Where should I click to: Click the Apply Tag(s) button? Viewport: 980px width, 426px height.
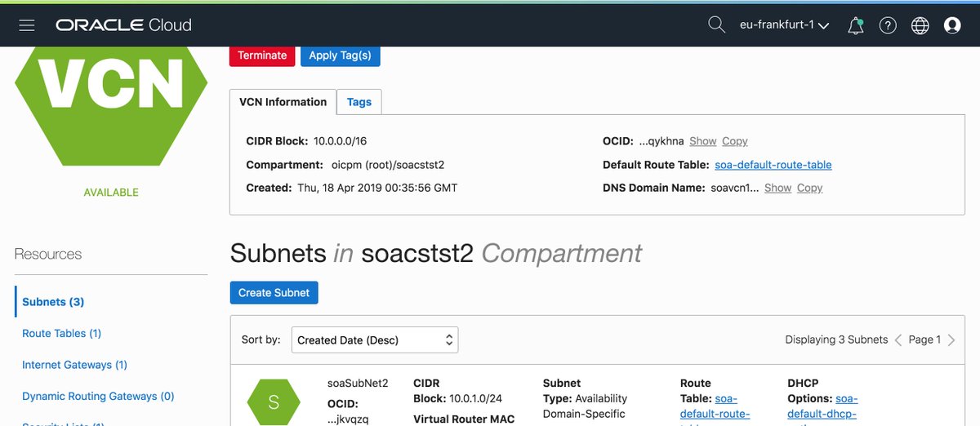coord(341,55)
